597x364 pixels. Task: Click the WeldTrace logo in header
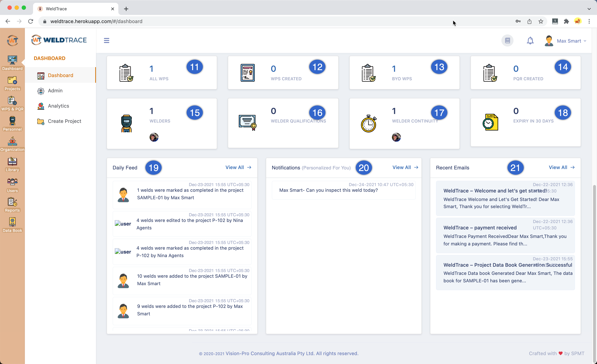tap(59, 40)
